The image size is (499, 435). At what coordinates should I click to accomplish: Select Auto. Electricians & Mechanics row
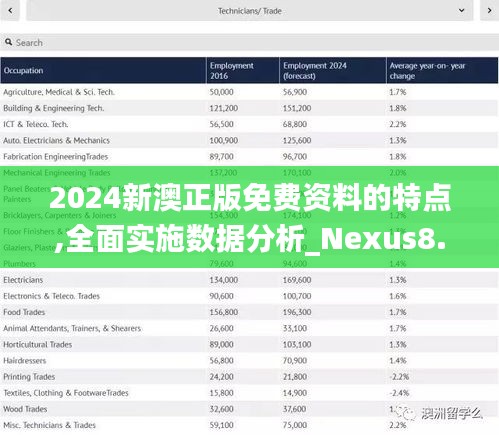tap(249, 140)
